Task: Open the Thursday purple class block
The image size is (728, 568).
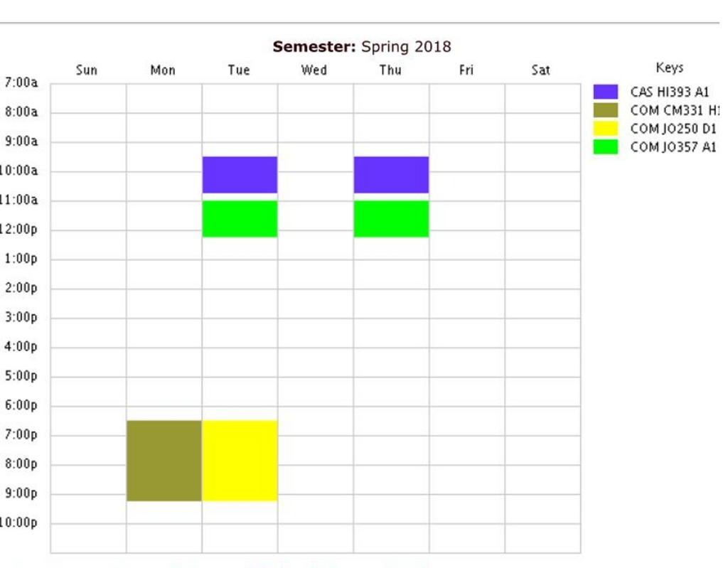Action: pos(391,174)
